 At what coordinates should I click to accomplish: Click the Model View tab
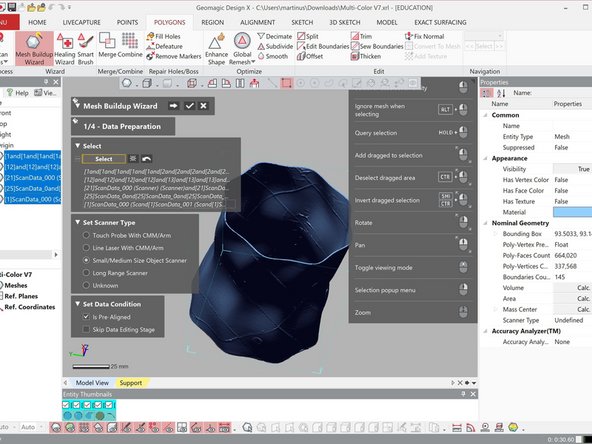92,383
